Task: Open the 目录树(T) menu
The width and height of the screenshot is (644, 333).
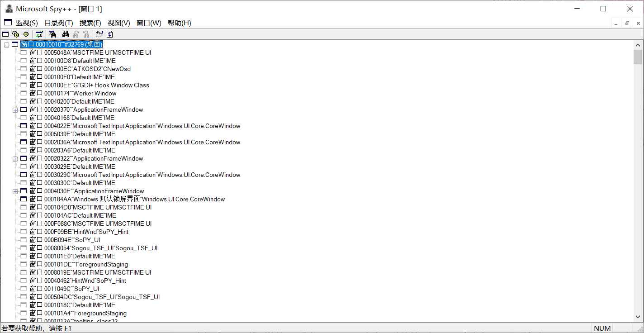Action: pyautogui.click(x=59, y=23)
